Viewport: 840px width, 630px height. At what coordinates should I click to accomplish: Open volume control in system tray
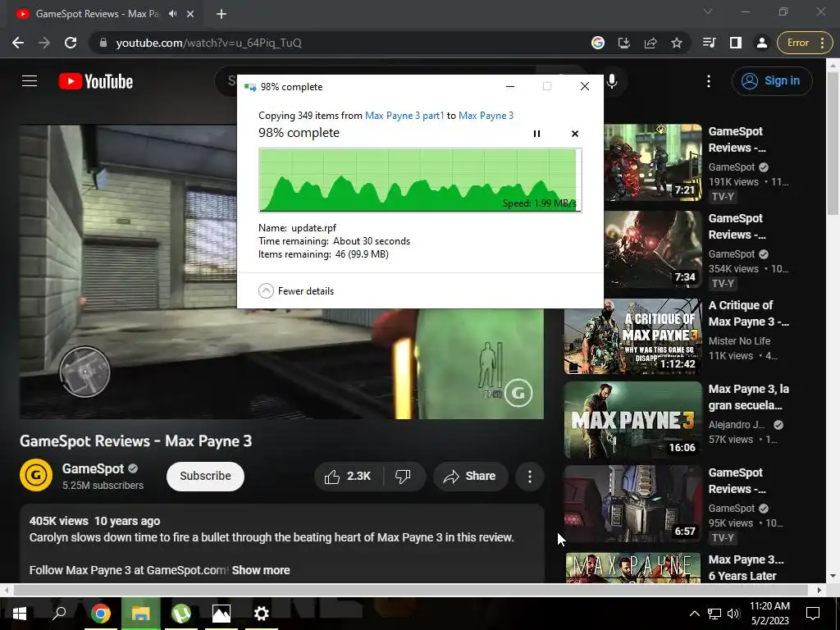pyautogui.click(x=733, y=614)
